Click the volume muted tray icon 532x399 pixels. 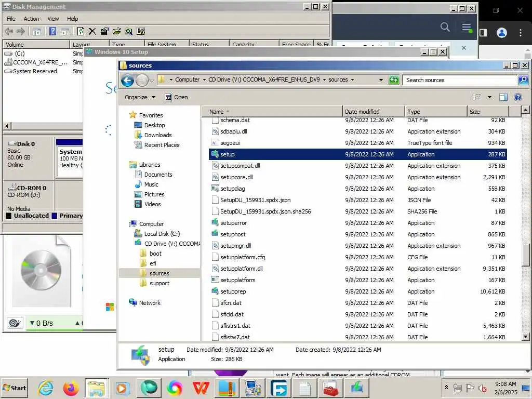(482, 388)
